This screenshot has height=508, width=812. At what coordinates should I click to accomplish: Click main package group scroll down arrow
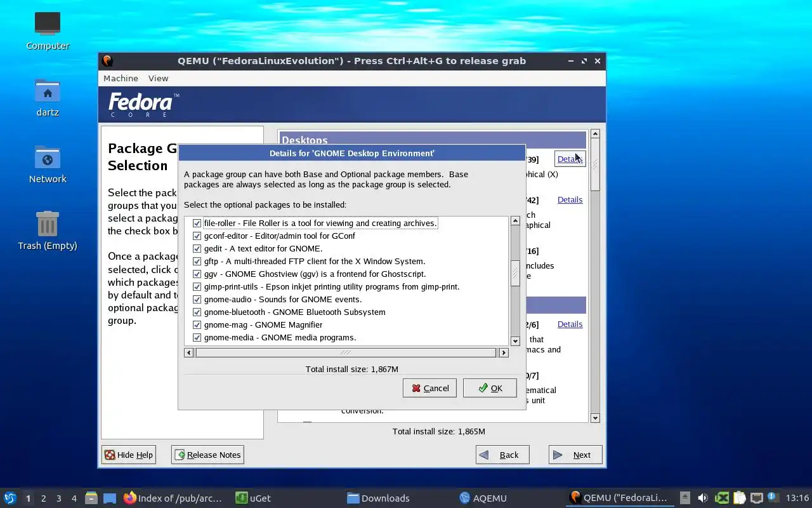point(595,418)
